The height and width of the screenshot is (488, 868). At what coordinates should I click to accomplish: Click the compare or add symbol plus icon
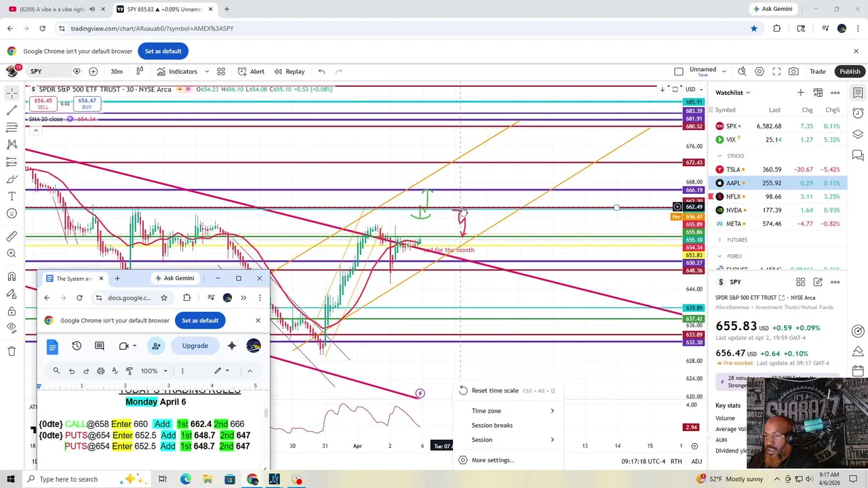pyautogui.click(x=93, y=71)
